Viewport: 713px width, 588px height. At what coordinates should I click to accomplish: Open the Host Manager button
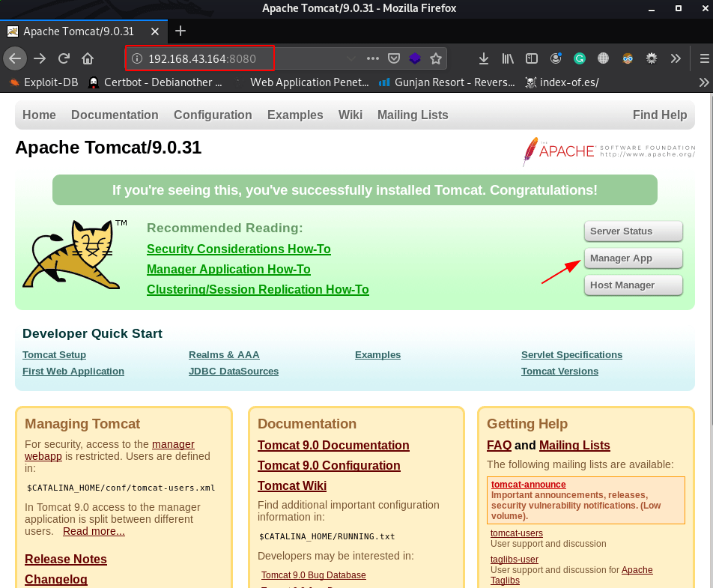click(x=633, y=285)
